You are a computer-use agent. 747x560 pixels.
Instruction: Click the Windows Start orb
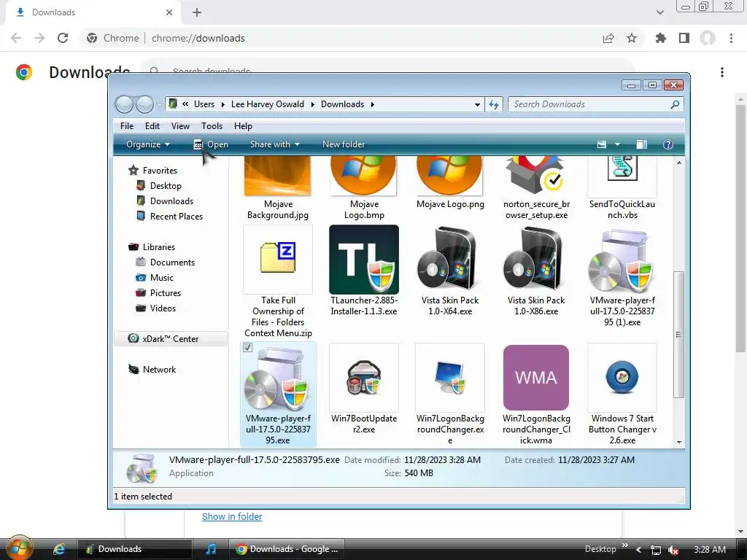coord(19,548)
